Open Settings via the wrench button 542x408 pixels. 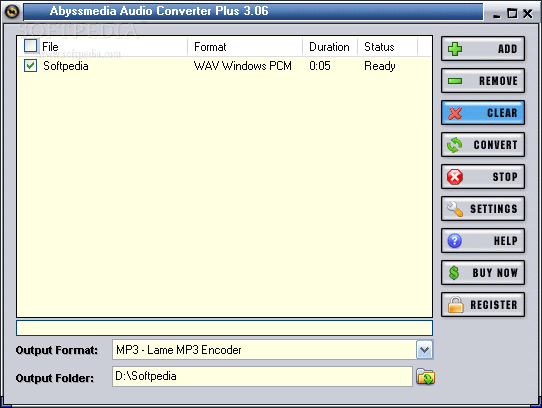tap(483, 208)
